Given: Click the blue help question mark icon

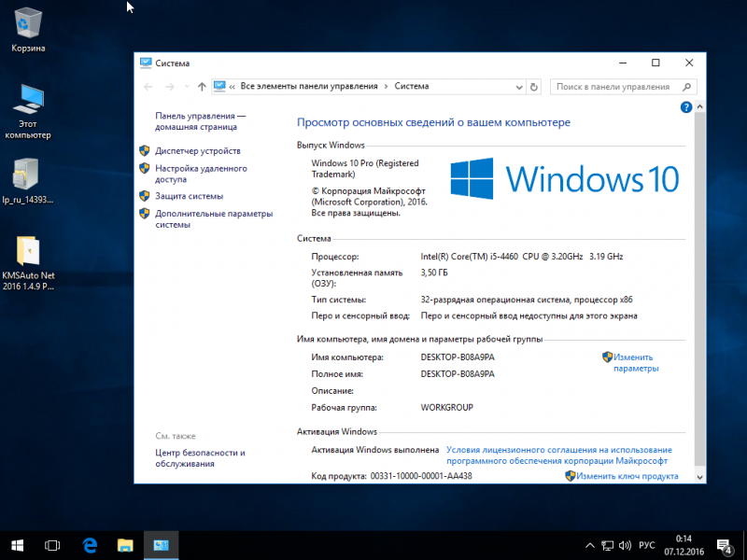Looking at the screenshot, I should [x=686, y=107].
